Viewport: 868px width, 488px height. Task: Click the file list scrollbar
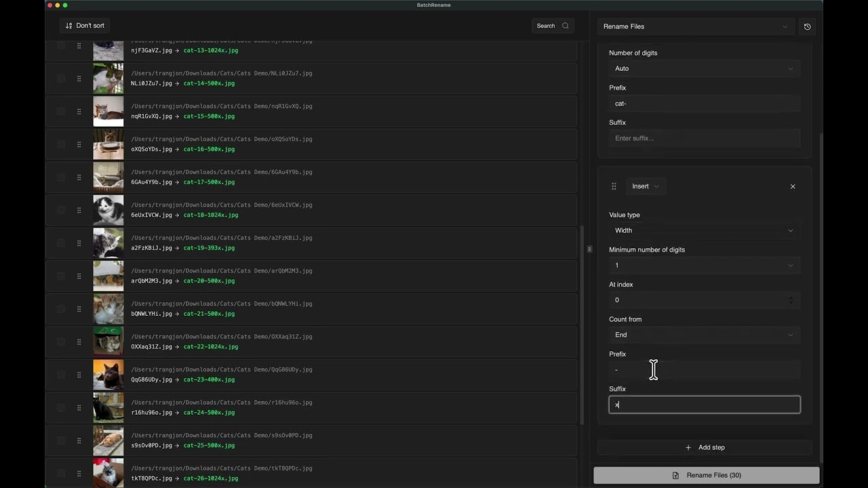pos(583,325)
